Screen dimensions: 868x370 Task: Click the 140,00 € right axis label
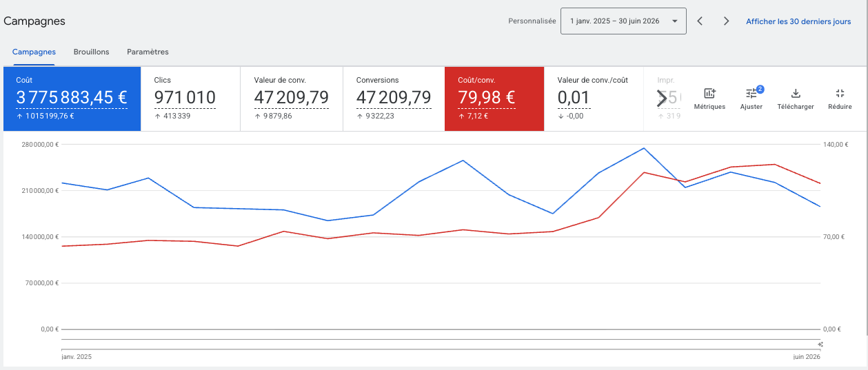coord(834,145)
